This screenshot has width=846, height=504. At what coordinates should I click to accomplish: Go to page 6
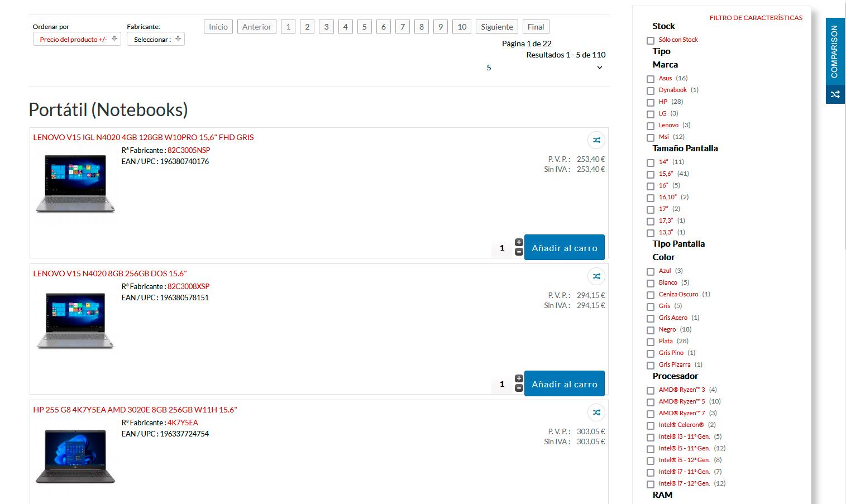pyautogui.click(x=384, y=27)
